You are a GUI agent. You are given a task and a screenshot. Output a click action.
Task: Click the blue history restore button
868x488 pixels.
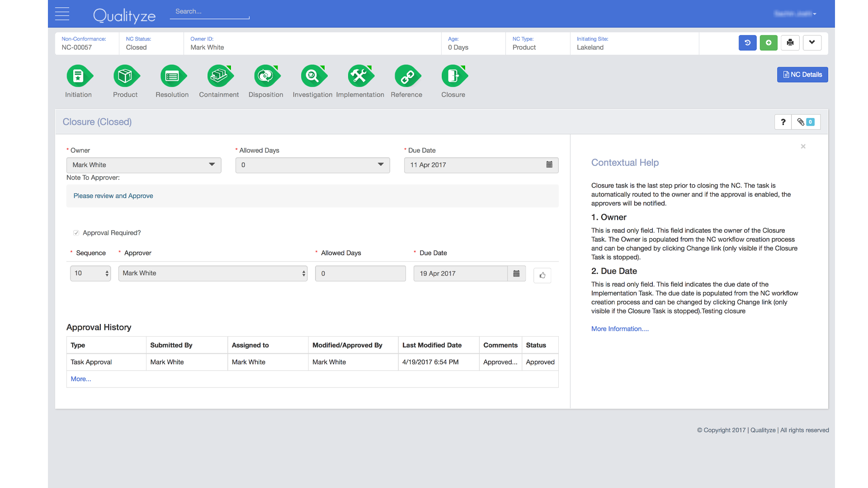[x=747, y=42]
